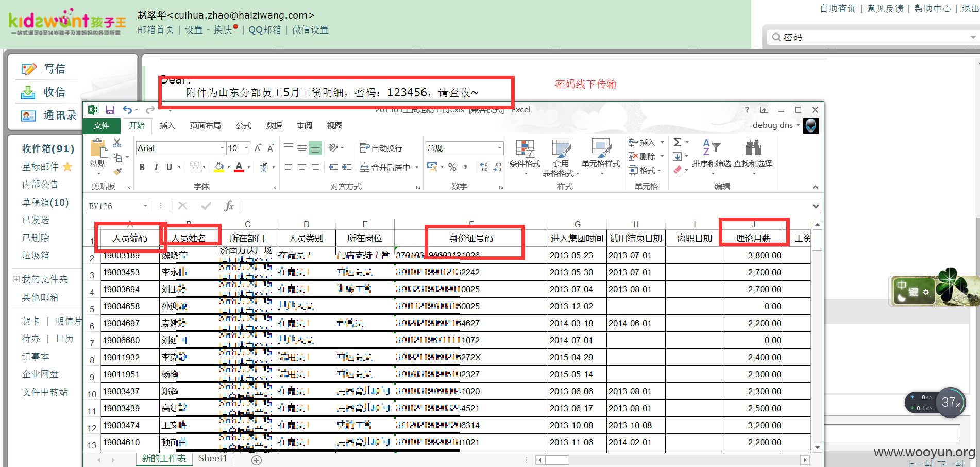Switch to the 公式 Formulas tab
This screenshot has height=467, width=980.
244,125
